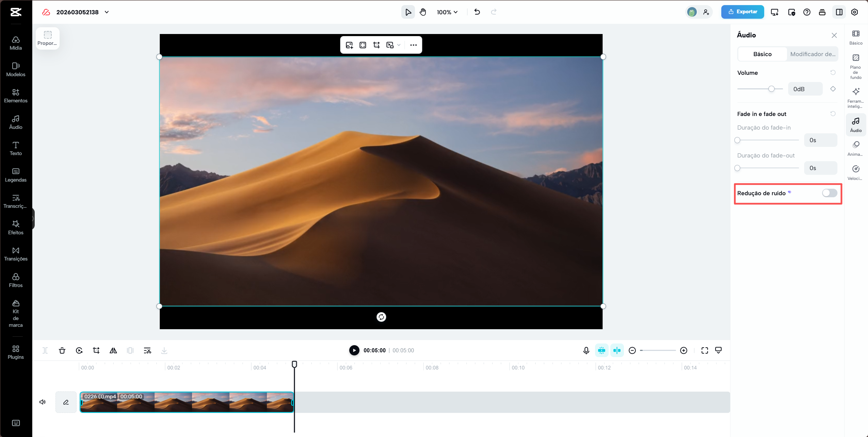Select the crop tool above the preview
The width and height of the screenshot is (868, 437).
(x=376, y=45)
